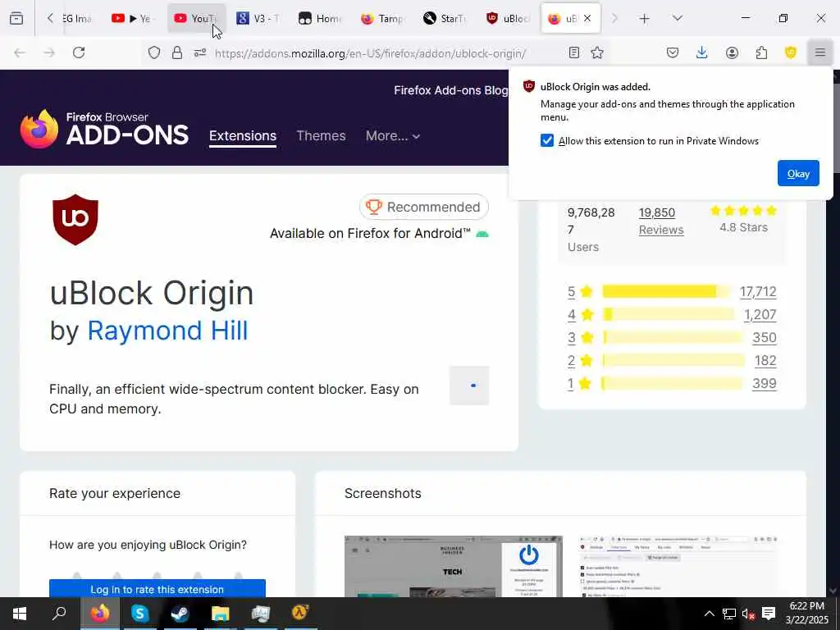Open the Raymond Hill author link
Screen dimensions: 840x630
pos(167,330)
